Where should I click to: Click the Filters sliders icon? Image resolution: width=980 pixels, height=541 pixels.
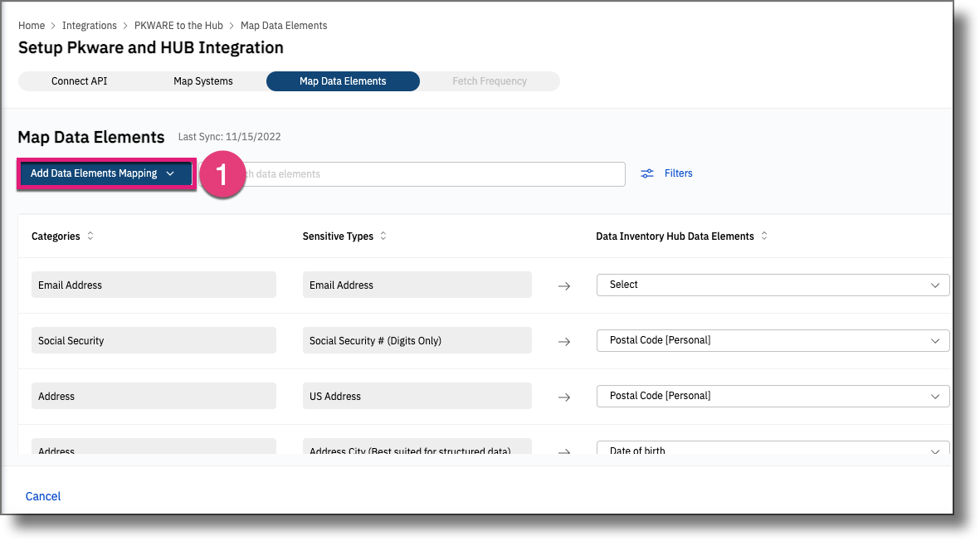click(647, 173)
